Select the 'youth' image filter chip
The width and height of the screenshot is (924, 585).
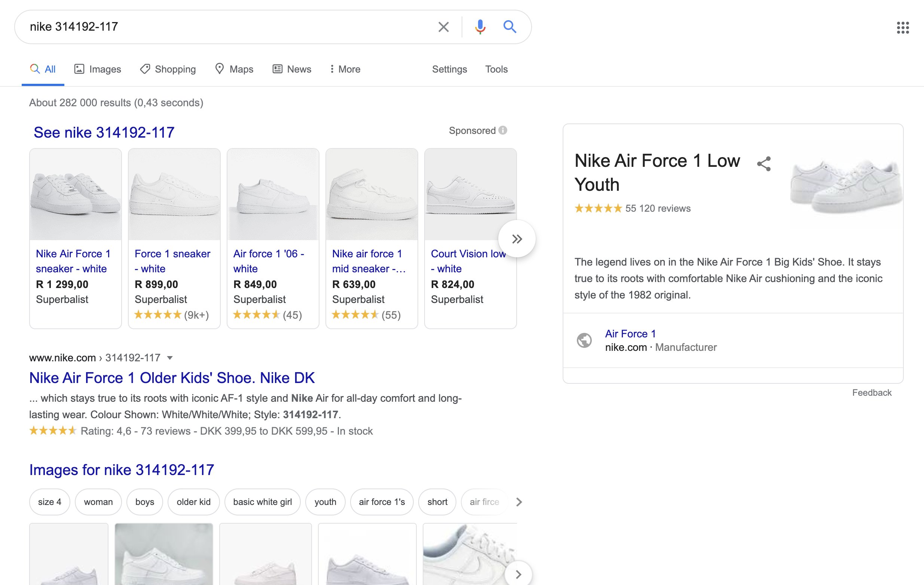[x=325, y=502]
